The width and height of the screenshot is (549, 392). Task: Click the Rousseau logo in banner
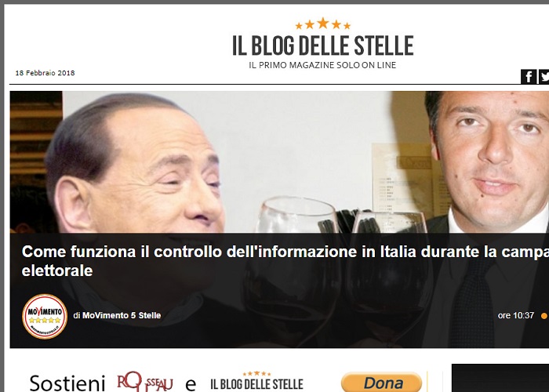coord(145,382)
